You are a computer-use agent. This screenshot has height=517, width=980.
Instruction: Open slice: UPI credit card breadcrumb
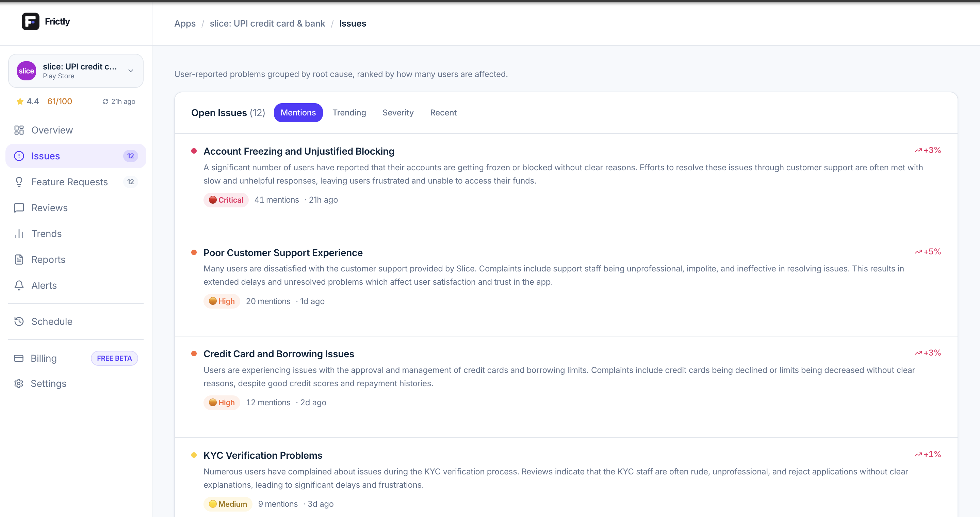point(267,23)
